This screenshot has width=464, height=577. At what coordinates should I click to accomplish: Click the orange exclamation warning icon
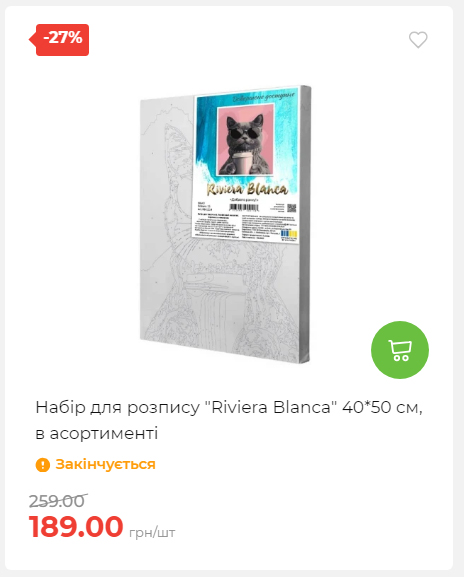(43, 465)
